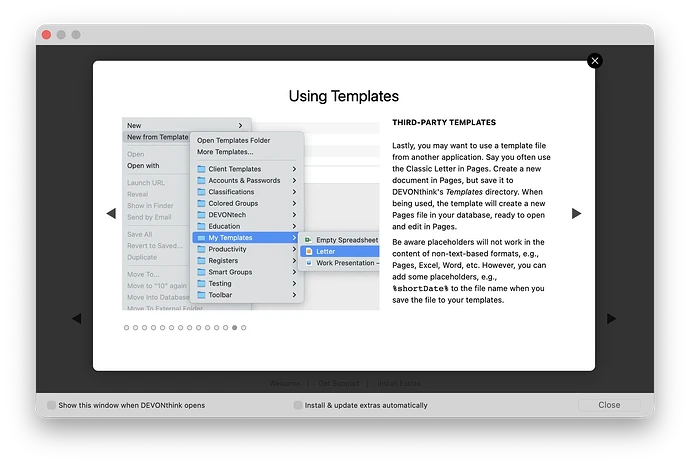Image resolution: width=690 pixels, height=465 pixels.
Task: Click the Testing folder icon
Action: tap(202, 283)
